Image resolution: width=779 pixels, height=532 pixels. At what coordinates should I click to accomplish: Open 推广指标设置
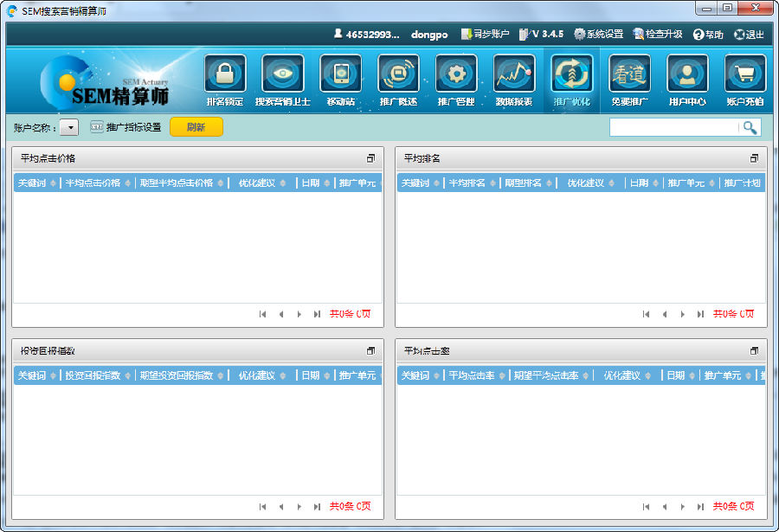126,127
